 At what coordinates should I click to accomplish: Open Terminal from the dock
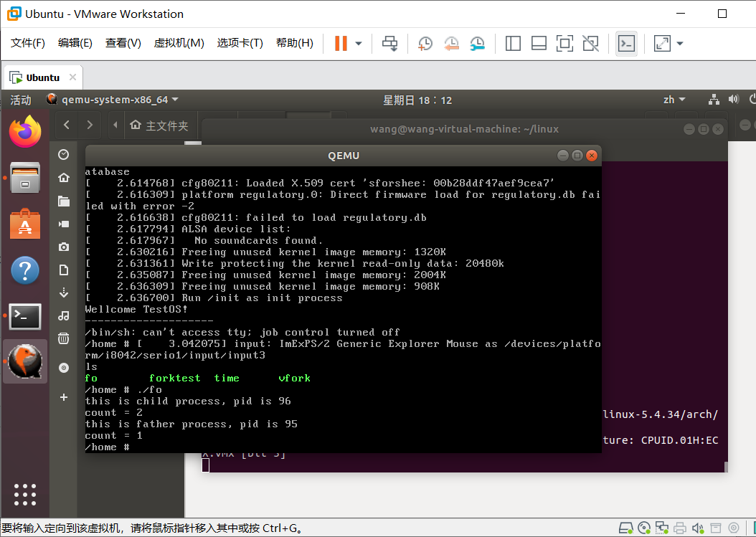[25, 316]
